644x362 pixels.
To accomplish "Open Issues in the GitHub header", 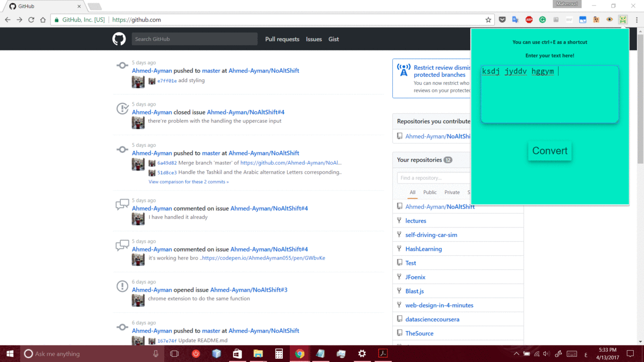I will click(x=314, y=39).
